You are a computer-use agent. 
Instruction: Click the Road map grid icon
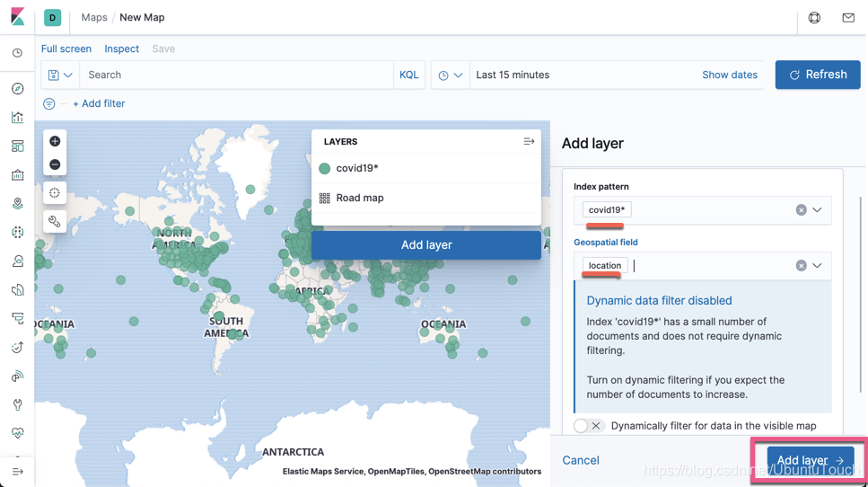pyautogui.click(x=325, y=198)
